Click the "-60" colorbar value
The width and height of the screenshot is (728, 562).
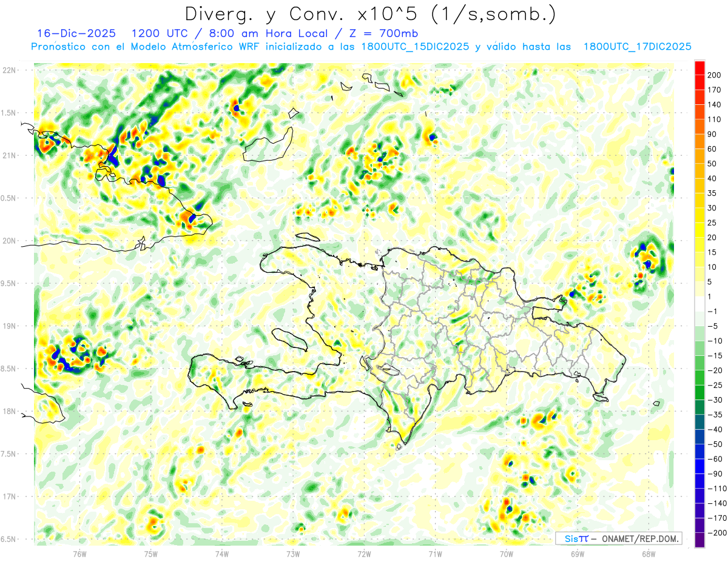coord(715,459)
